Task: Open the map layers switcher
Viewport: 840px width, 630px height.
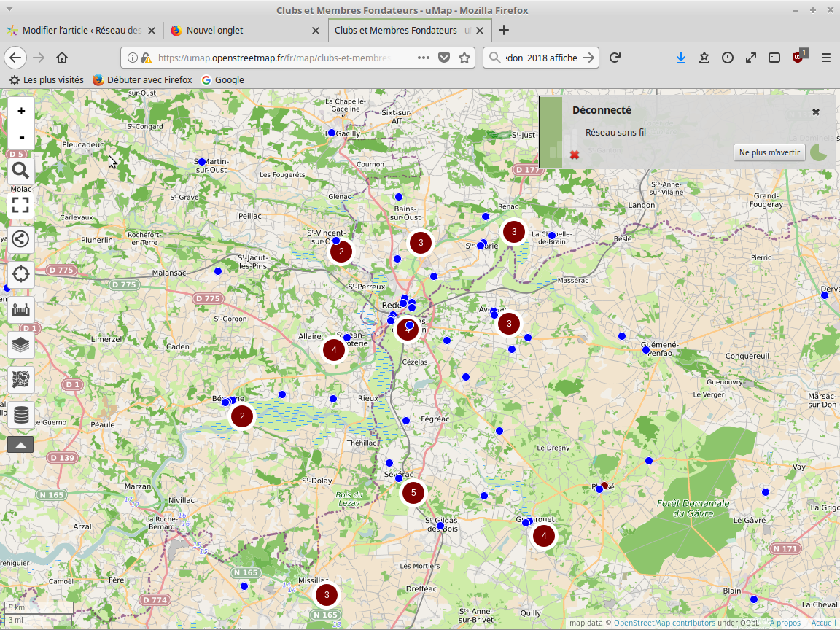Action: tap(21, 344)
